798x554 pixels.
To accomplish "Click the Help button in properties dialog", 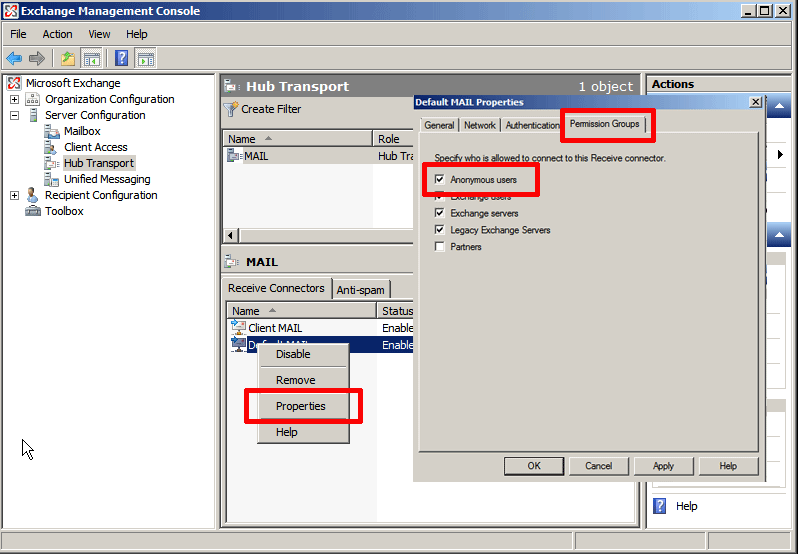I will pyautogui.click(x=728, y=465).
